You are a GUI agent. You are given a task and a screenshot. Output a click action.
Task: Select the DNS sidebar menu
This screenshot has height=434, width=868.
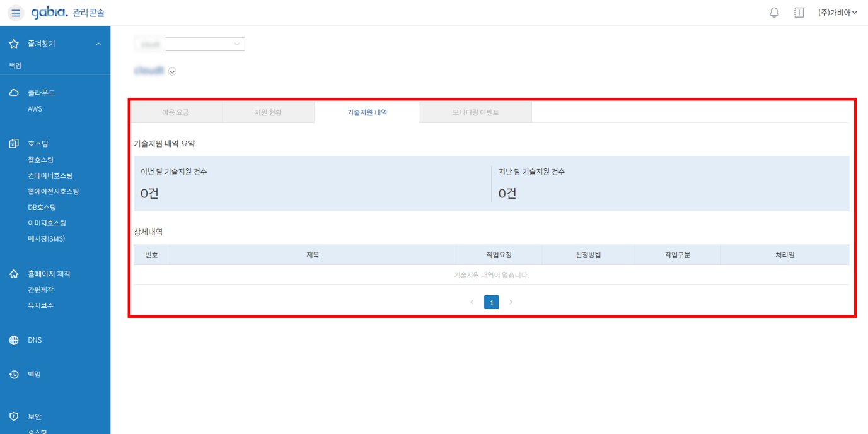tap(35, 340)
